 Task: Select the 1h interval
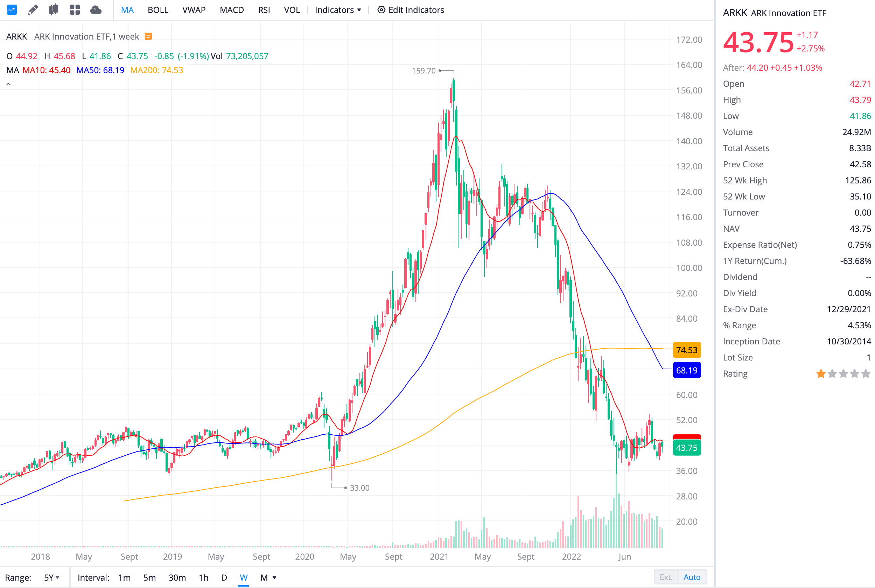(203, 577)
